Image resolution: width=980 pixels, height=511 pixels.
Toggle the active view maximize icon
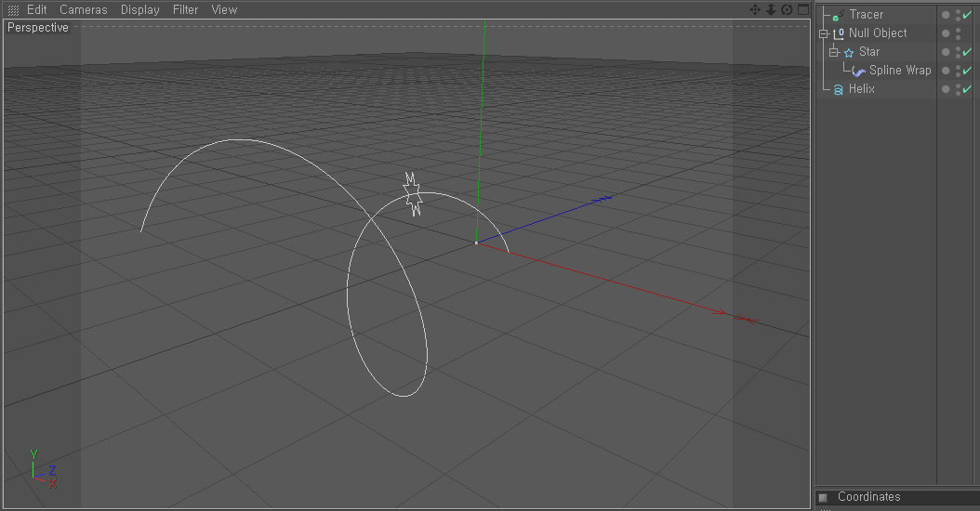tap(802, 9)
